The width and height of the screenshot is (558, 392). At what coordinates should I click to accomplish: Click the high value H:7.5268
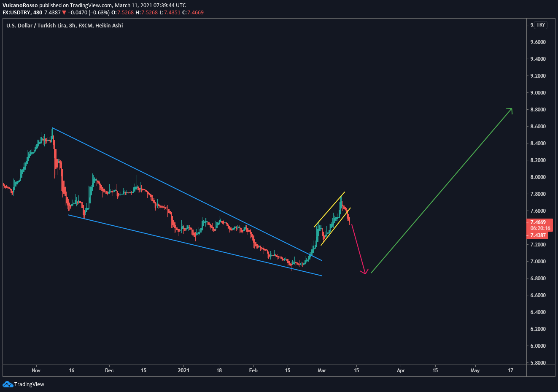tap(146, 13)
